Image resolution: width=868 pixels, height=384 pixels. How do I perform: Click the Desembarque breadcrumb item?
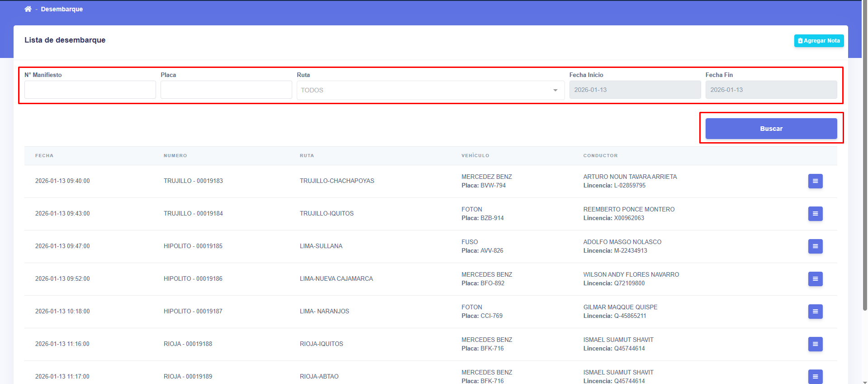pos(62,9)
